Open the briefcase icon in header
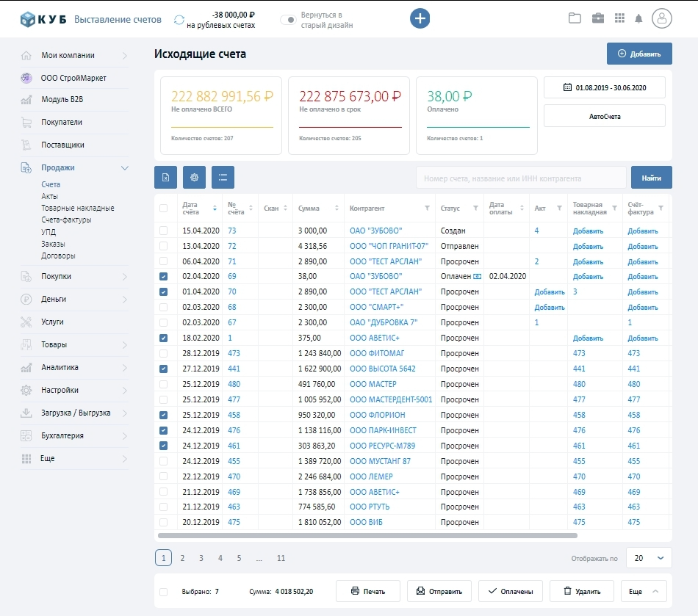The image size is (698, 616). coord(598,19)
